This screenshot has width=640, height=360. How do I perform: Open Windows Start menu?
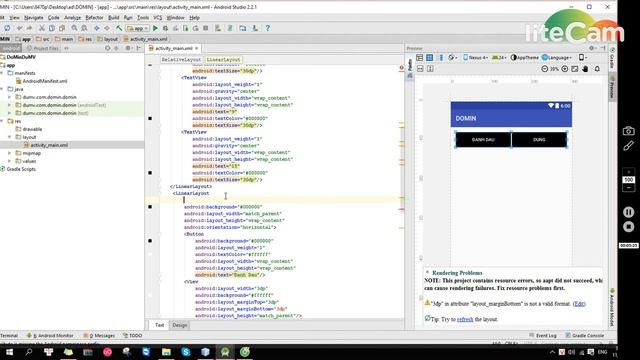pos(9,352)
